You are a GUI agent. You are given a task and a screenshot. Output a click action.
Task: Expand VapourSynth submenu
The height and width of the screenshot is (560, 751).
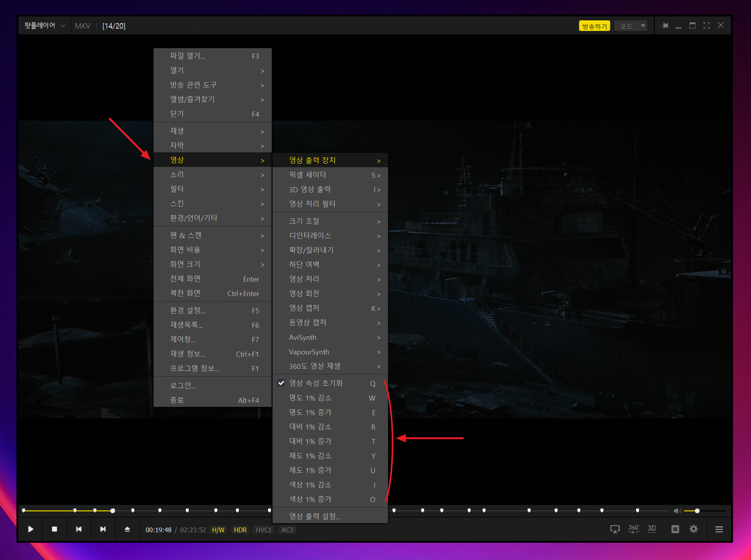click(x=330, y=352)
